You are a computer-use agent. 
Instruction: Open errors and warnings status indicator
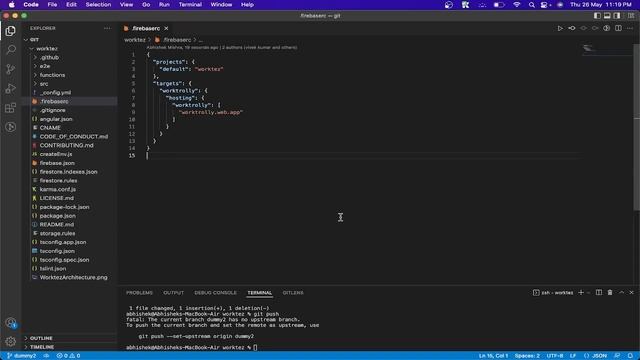click(68, 356)
